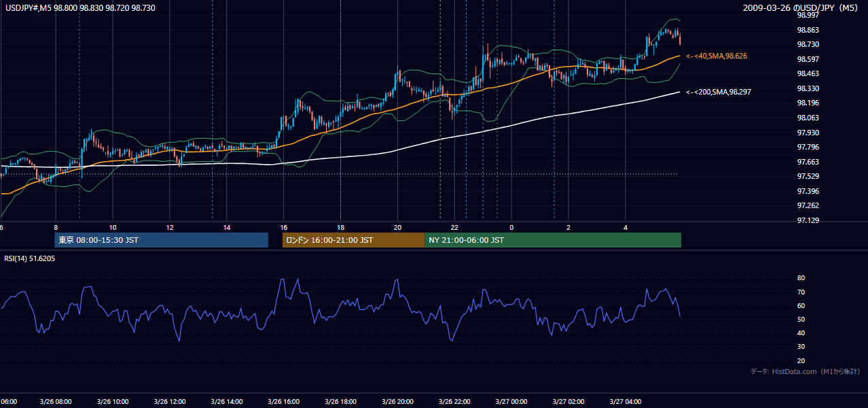Click the 3/26 18:00 date label
Screen dimensions: 868x408
[340, 401]
